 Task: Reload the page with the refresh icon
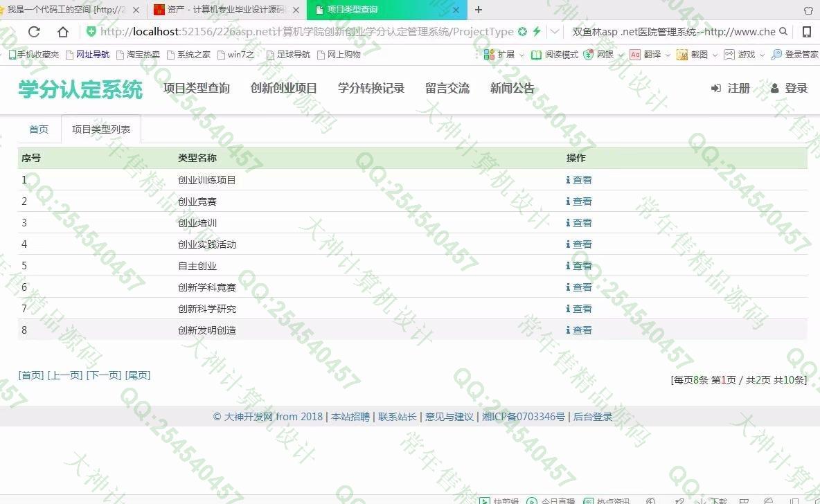(34, 32)
